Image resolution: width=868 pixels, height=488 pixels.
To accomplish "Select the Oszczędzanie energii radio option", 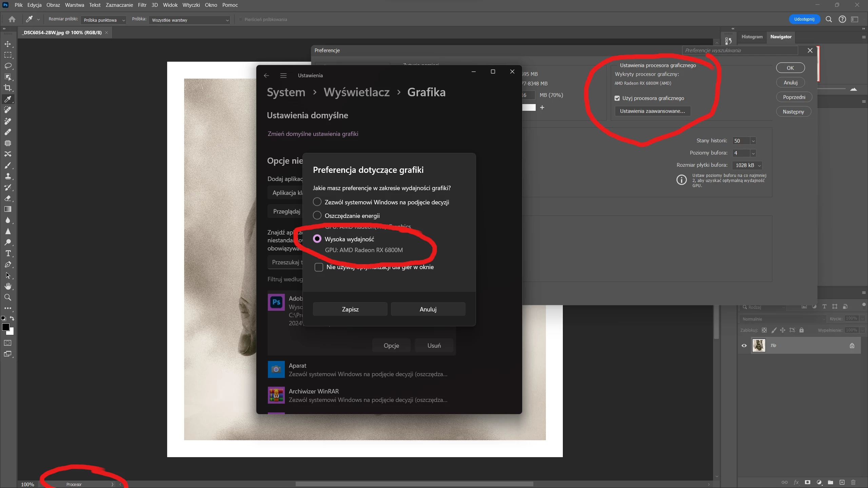I will (317, 216).
